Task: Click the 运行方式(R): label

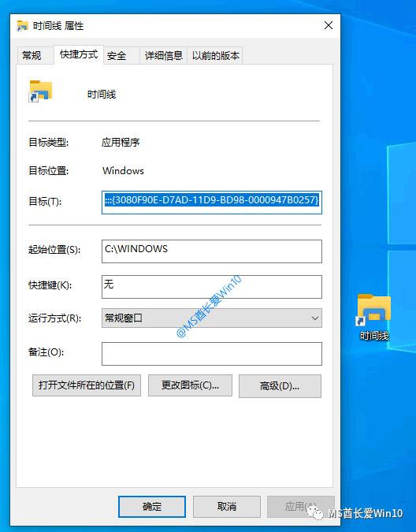Action: pyautogui.click(x=54, y=318)
